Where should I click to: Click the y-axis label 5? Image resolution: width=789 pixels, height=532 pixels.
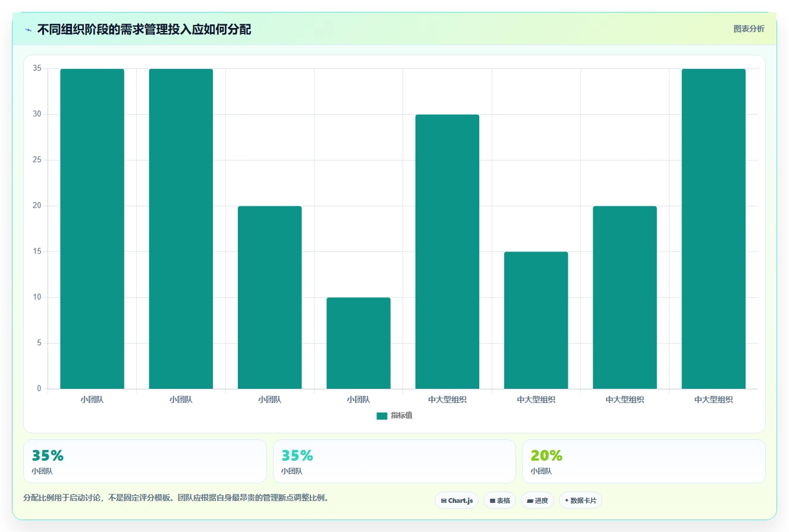click(x=39, y=343)
